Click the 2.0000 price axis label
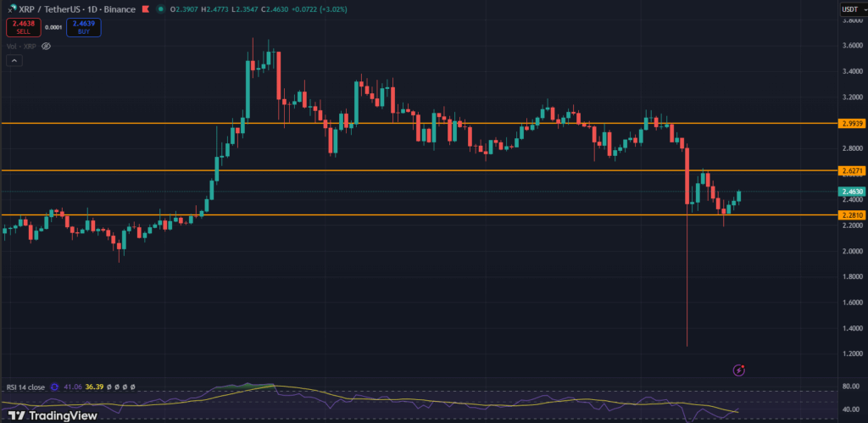Screen dimensions: 868x423 [x=852, y=251]
